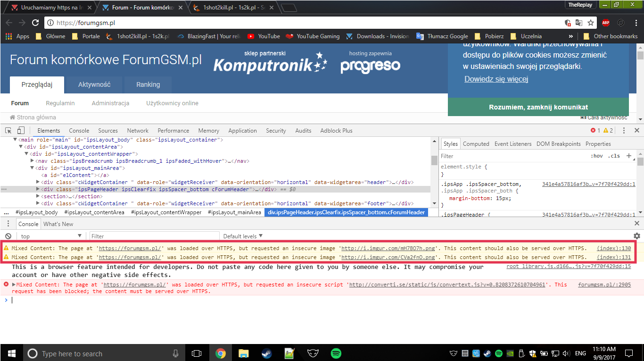Open console settings gear
Image resolution: width=644 pixels, height=361 pixels.
click(636, 236)
